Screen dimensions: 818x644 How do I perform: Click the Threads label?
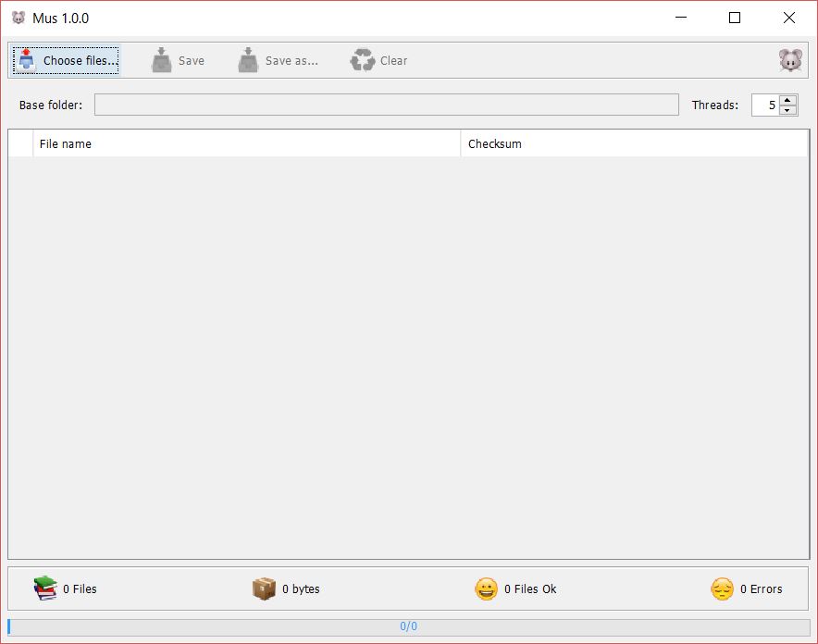point(714,105)
